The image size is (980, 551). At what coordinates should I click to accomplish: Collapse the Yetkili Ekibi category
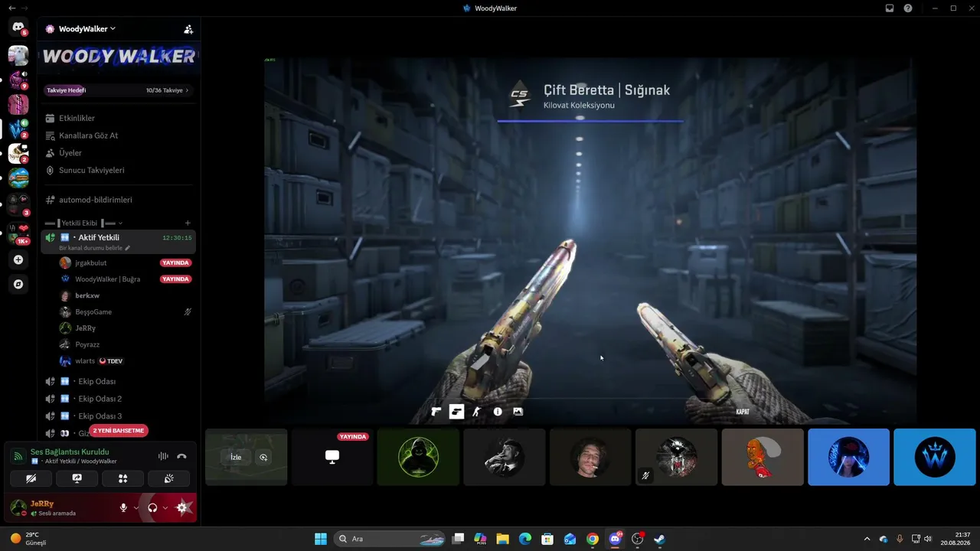tap(84, 223)
